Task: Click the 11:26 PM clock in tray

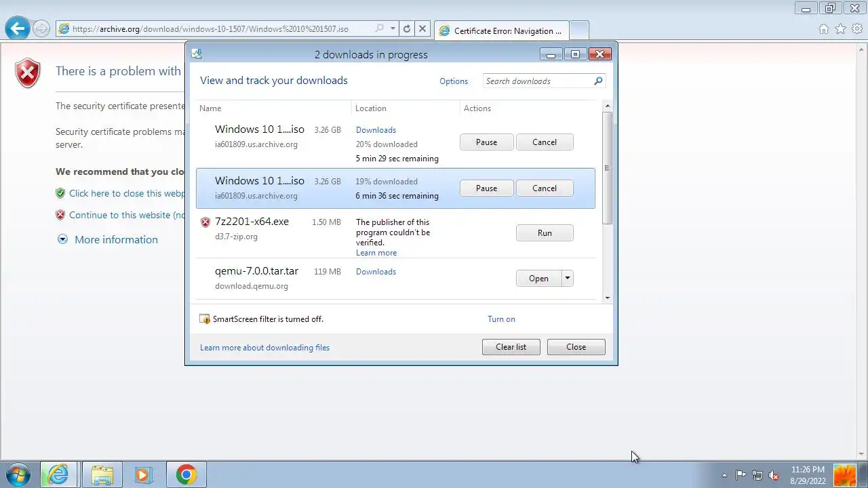Action: 808,470
